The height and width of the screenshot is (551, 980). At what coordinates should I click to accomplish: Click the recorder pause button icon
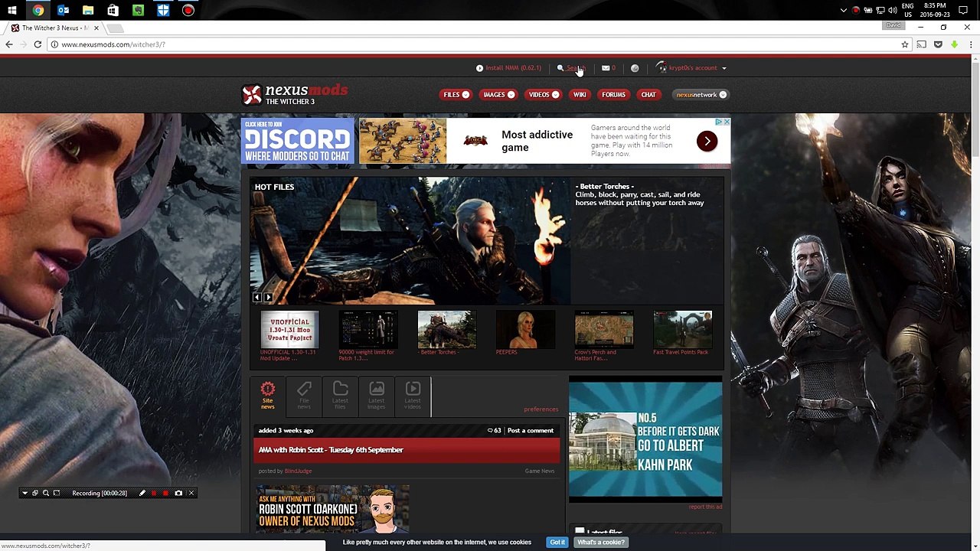pos(154,494)
